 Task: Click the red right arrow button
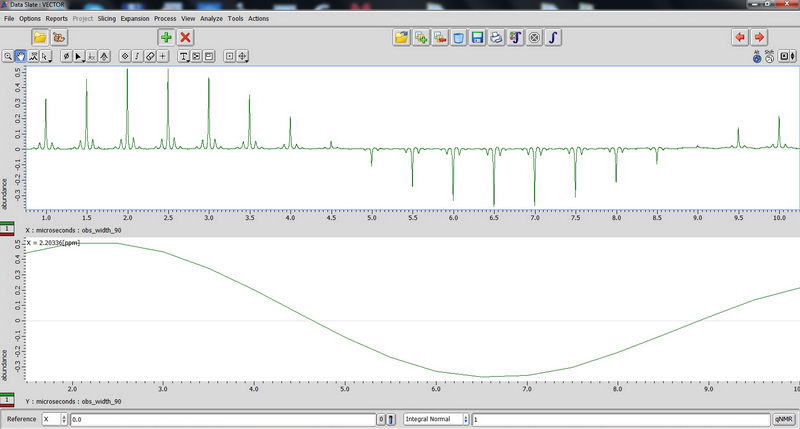point(760,37)
